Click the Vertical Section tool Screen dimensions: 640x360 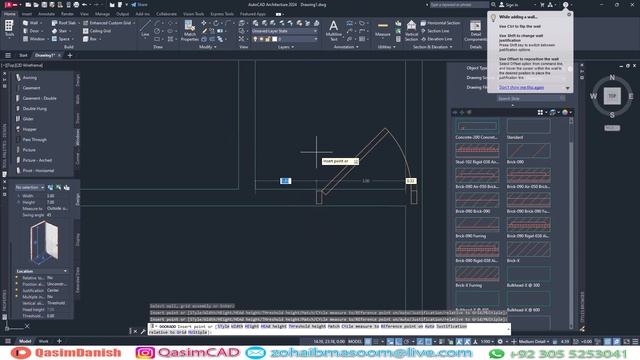(411, 31)
